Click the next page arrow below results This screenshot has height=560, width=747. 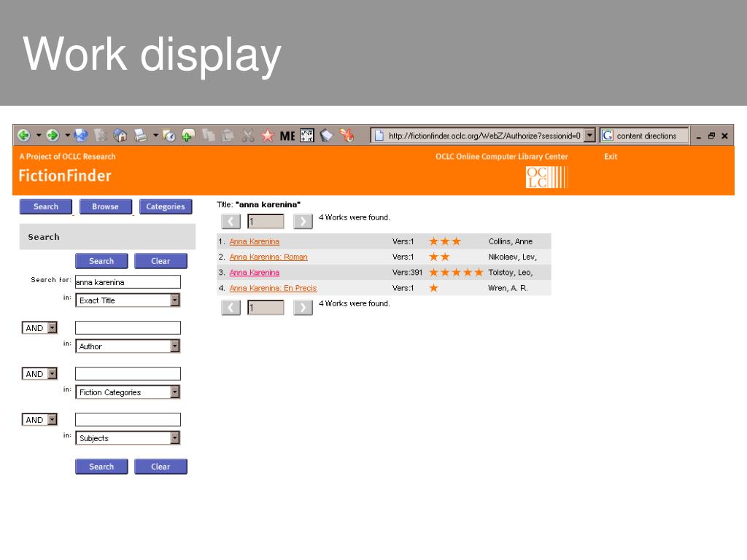(303, 308)
